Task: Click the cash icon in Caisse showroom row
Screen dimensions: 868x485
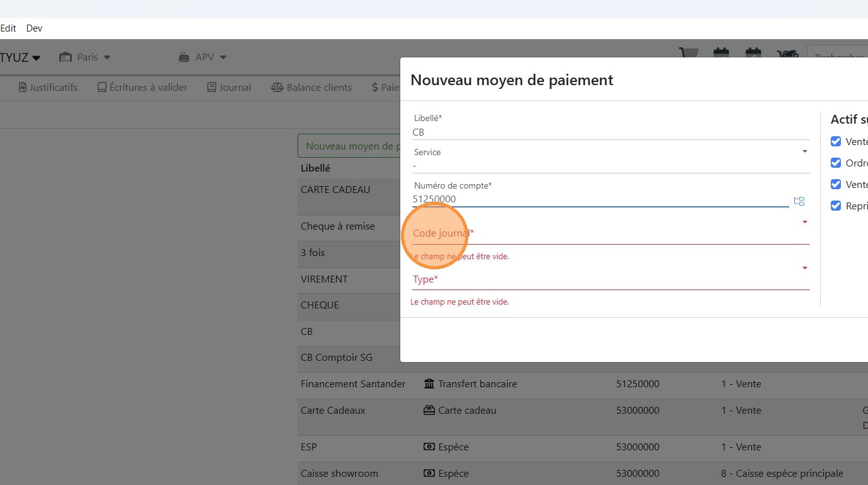Action: (429, 473)
